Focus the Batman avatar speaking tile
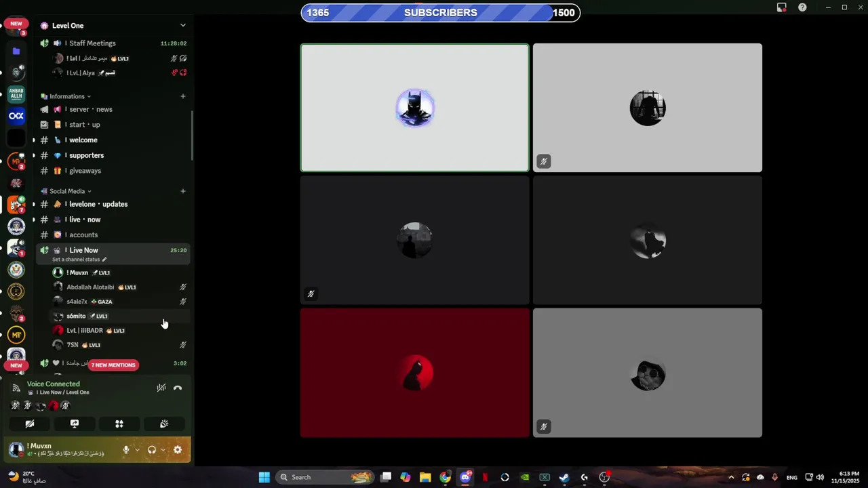The height and width of the screenshot is (488, 868). pyautogui.click(x=415, y=108)
